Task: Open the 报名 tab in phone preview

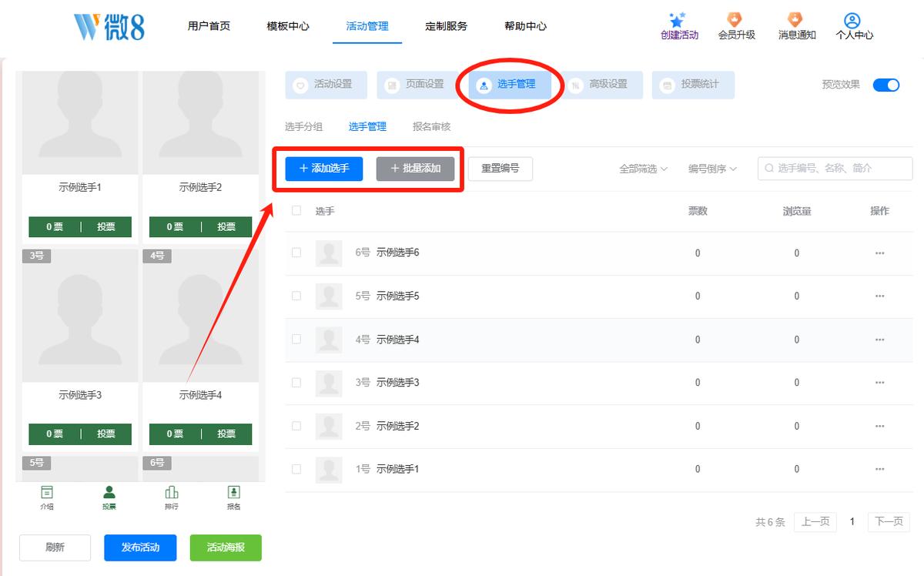Action: [x=234, y=497]
